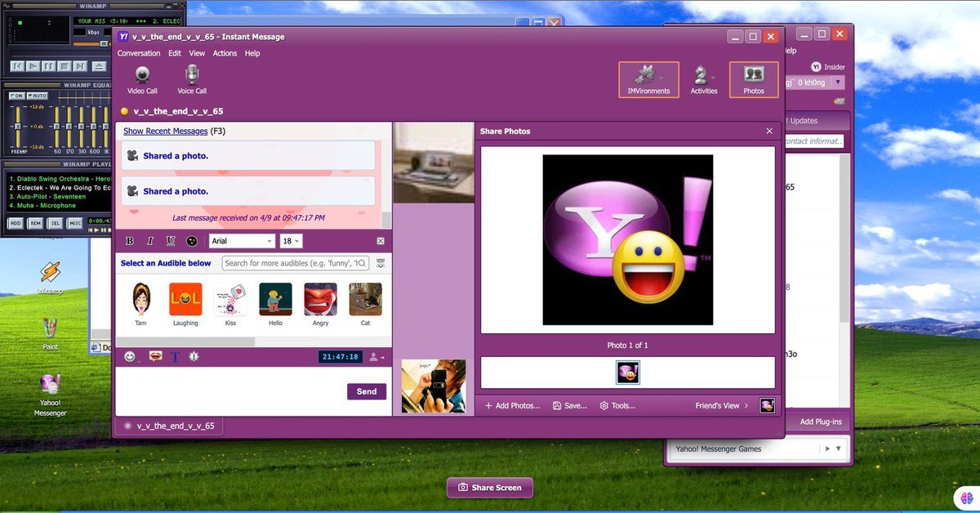
Task: Click the Audibles lips icon
Action: click(x=156, y=357)
